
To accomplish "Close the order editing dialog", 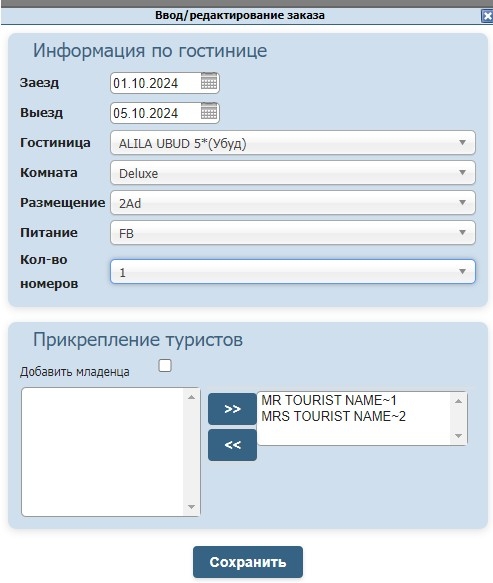I will [487, 16].
